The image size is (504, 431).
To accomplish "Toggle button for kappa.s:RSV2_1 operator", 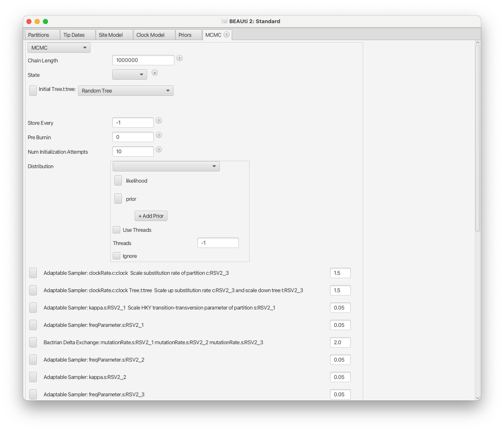I will 33,308.
